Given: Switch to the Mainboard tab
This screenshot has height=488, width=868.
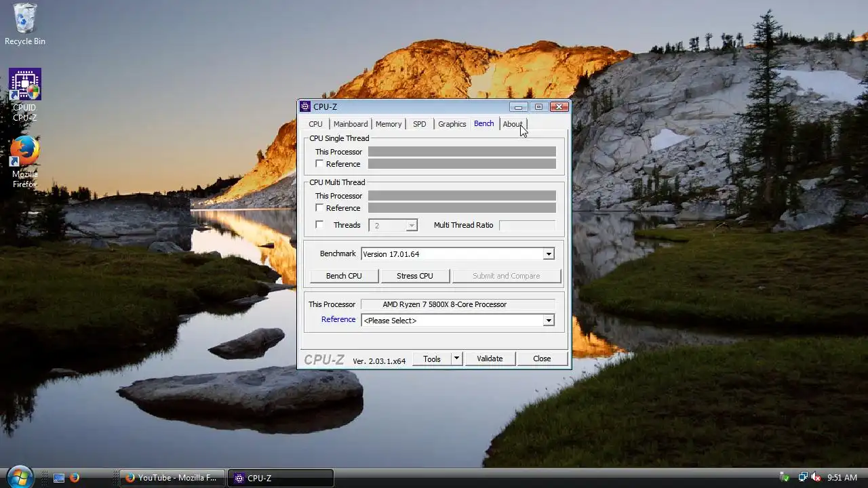Looking at the screenshot, I should click(x=351, y=124).
